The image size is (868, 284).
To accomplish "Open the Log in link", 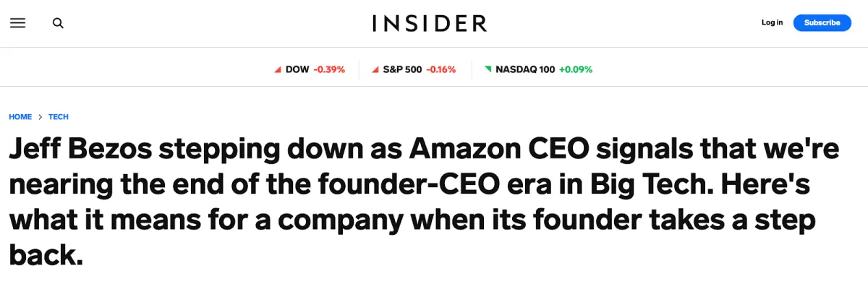I will (772, 22).
